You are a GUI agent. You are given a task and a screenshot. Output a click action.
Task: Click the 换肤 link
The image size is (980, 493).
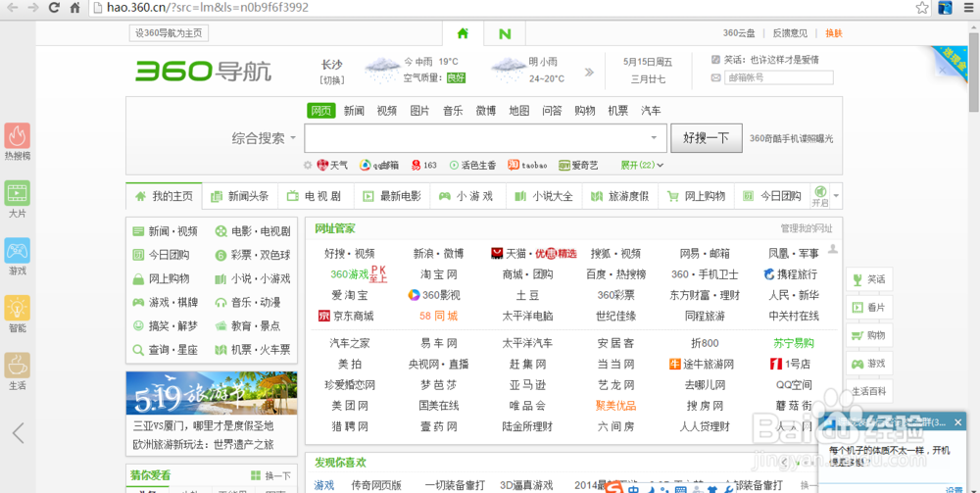pyautogui.click(x=834, y=33)
